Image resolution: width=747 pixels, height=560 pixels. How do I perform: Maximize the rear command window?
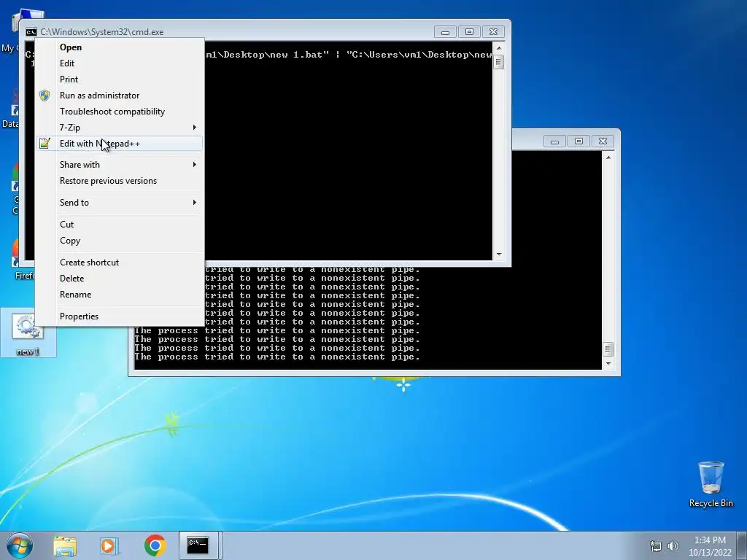coord(578,141)
